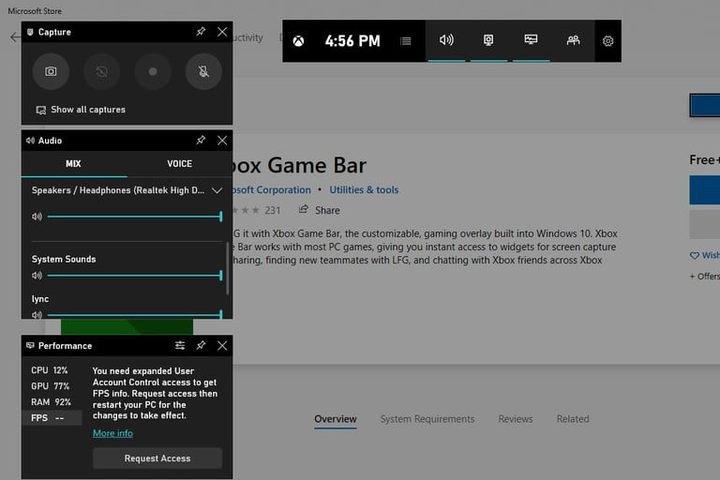Open the Utilities & tools category link
Image resolution: width=720 pixels, height=480 pixels.
(364, 190)
